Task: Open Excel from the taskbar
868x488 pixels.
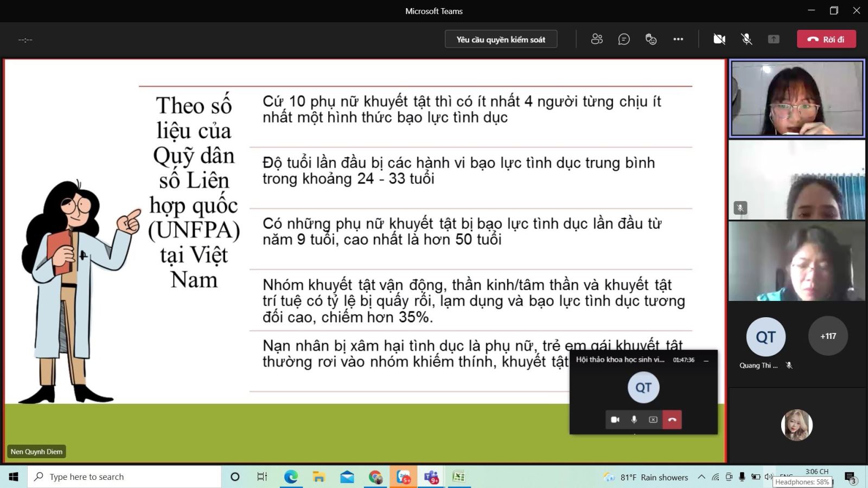Action: tap(459, 477)
